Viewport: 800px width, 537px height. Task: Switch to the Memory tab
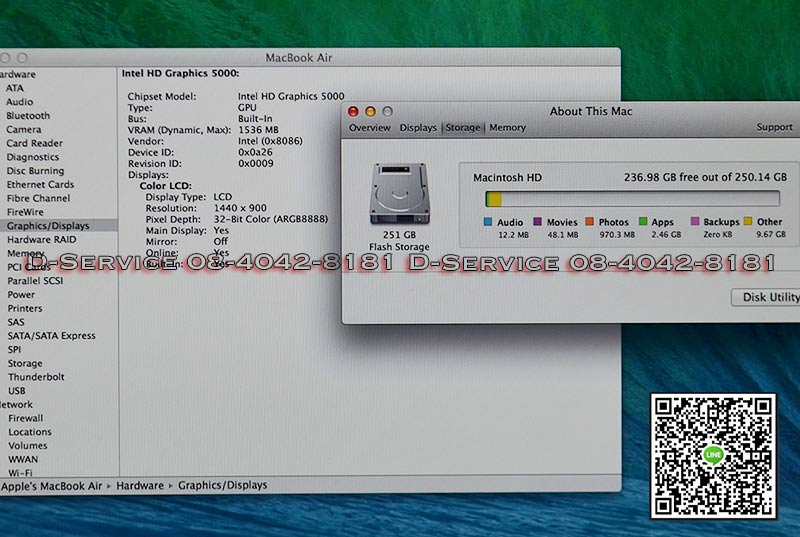click(507, 127)
